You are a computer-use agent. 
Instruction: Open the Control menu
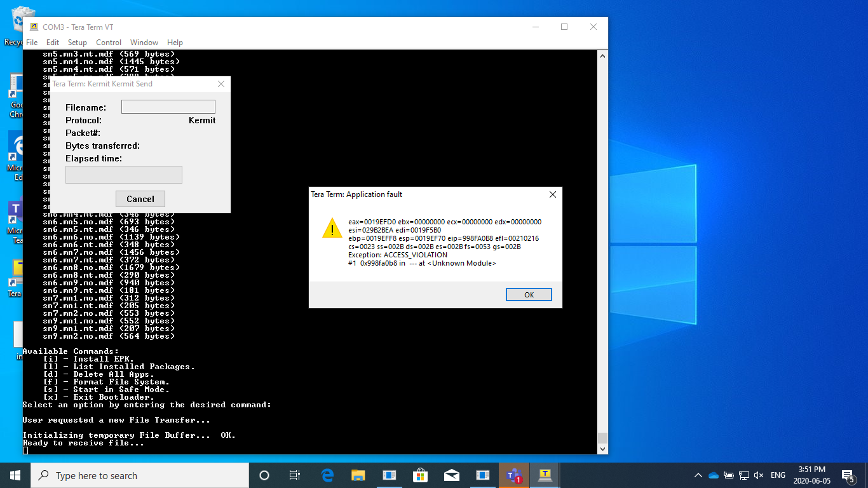point(109,43)
